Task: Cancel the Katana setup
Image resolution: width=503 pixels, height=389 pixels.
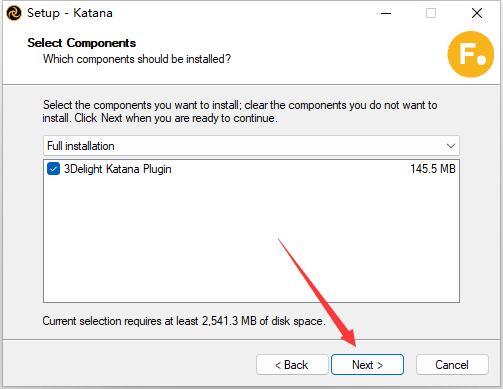Action: pos(452,365)
